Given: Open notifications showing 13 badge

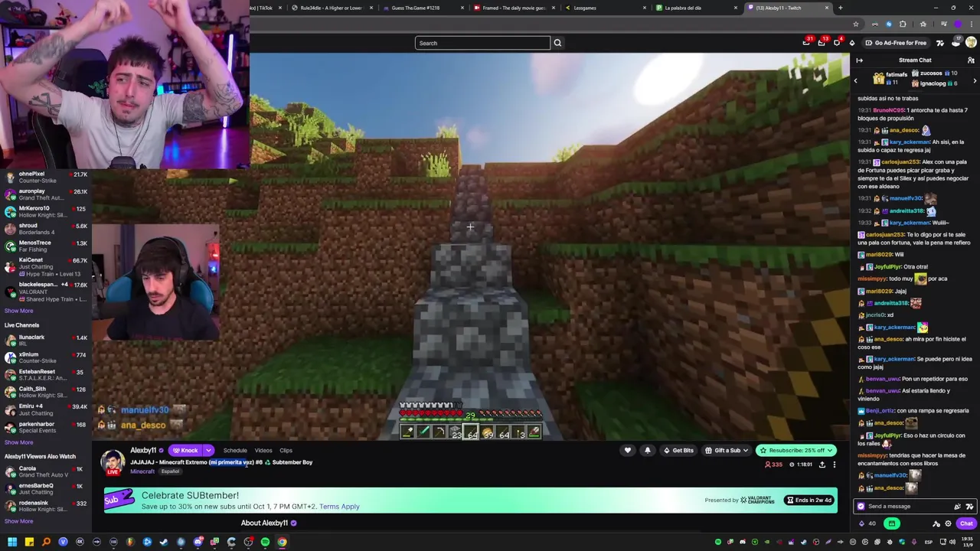Looking at the screenshot, I should [822, 43].
